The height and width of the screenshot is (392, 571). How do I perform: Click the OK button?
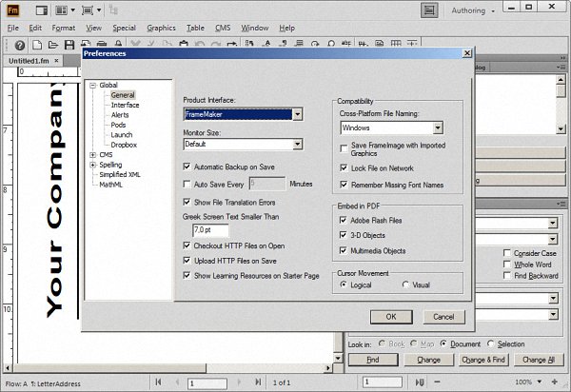point(390,316)
